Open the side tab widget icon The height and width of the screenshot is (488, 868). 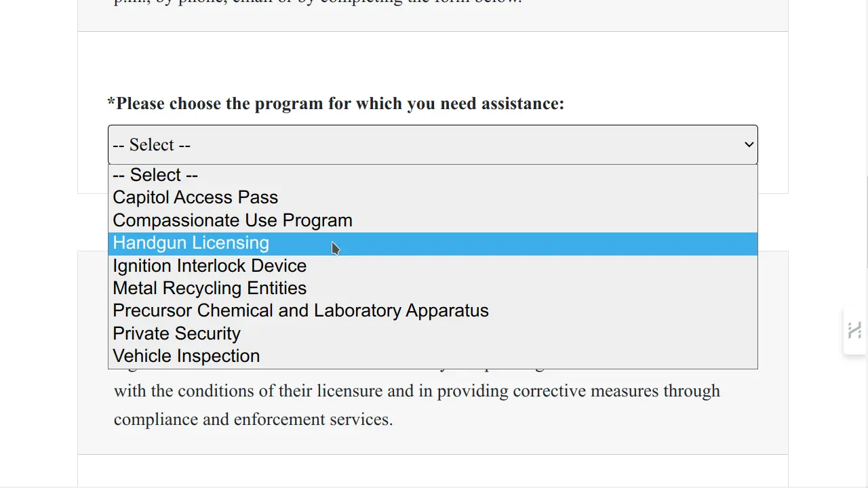[x=854, y=331]
